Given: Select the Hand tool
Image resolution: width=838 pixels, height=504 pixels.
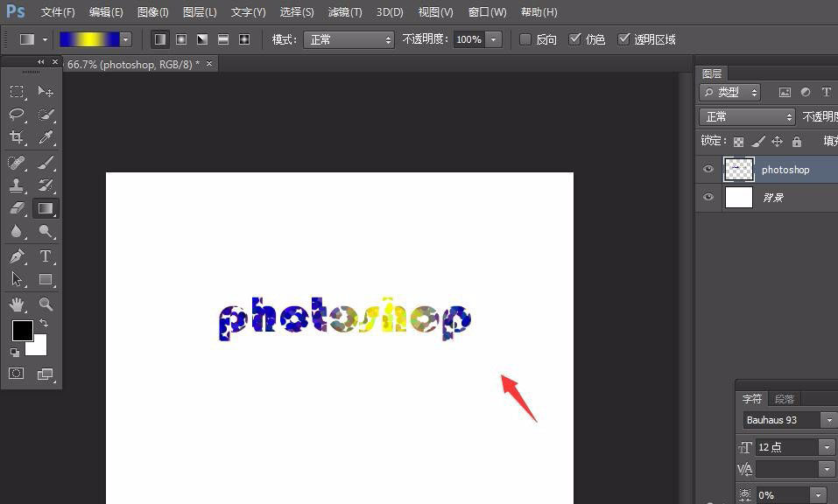Looking at the screenshot, I should 17,304.
